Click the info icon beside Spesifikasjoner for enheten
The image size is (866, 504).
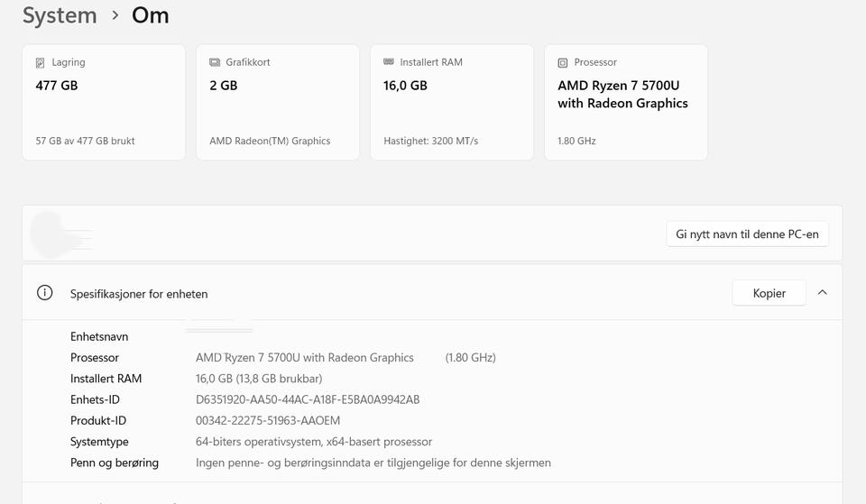click(x=45, y=293)
